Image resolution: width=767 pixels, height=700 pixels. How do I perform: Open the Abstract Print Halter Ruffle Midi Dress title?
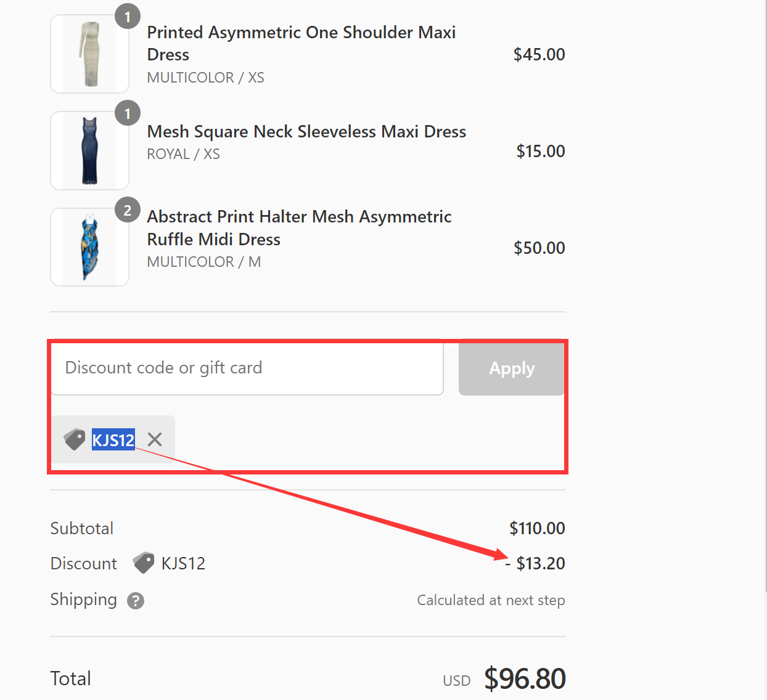[x=299, y=227]
